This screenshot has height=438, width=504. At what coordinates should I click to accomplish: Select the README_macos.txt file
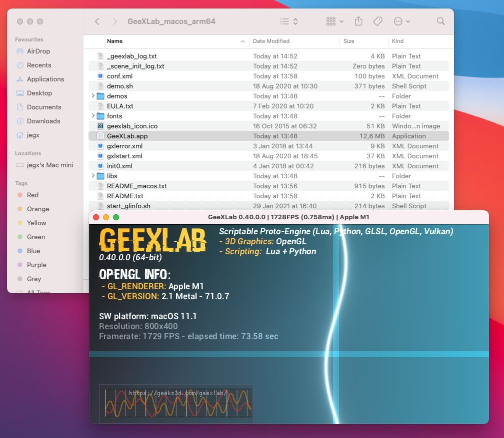tap(268, 186)
